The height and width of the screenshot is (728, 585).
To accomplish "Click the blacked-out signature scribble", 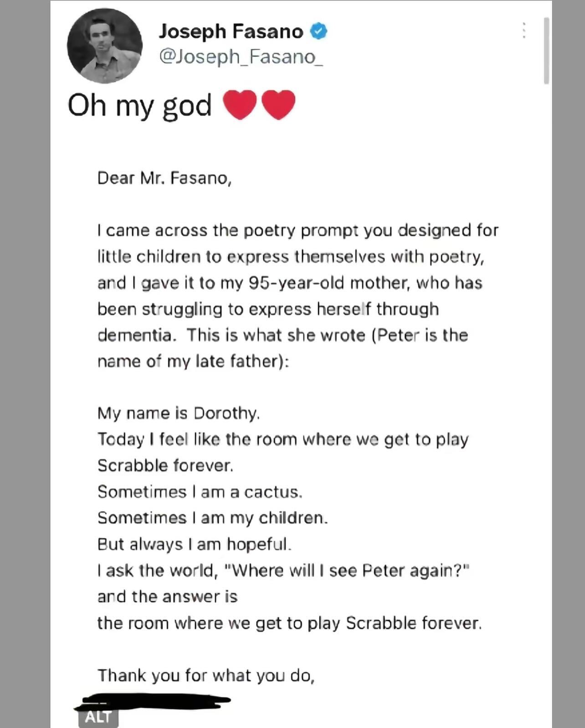I will pyautogui.click(x=153, y=702).
